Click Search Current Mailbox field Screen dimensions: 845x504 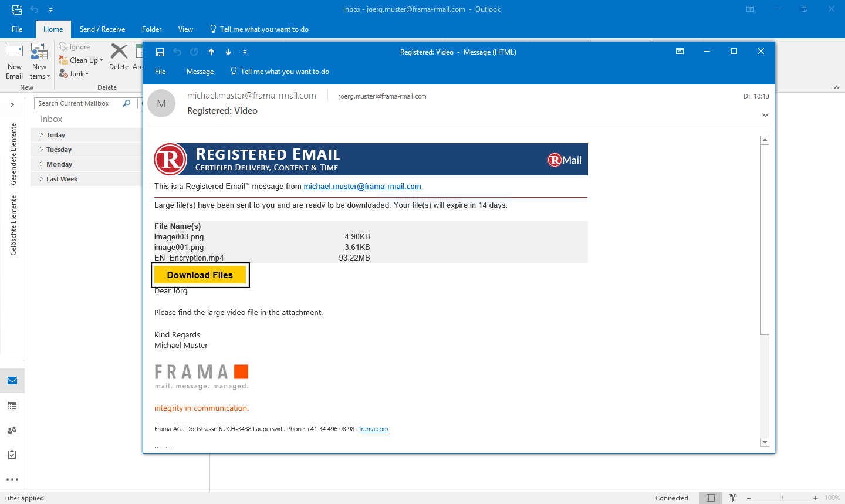[79, 103]
